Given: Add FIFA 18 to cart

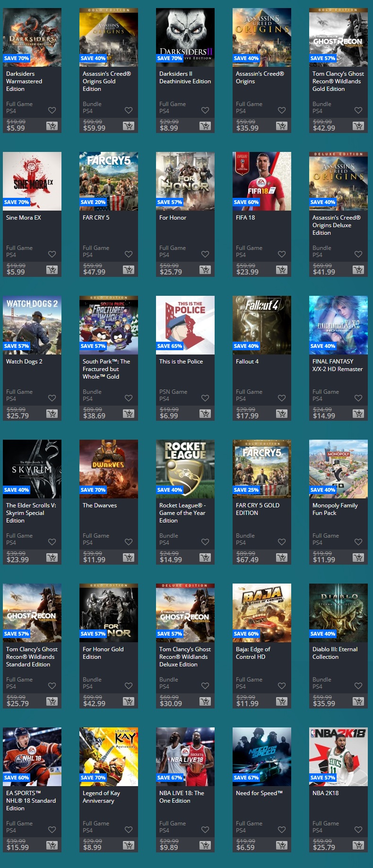Looking at the screenshot, I should tap(282, 270).
